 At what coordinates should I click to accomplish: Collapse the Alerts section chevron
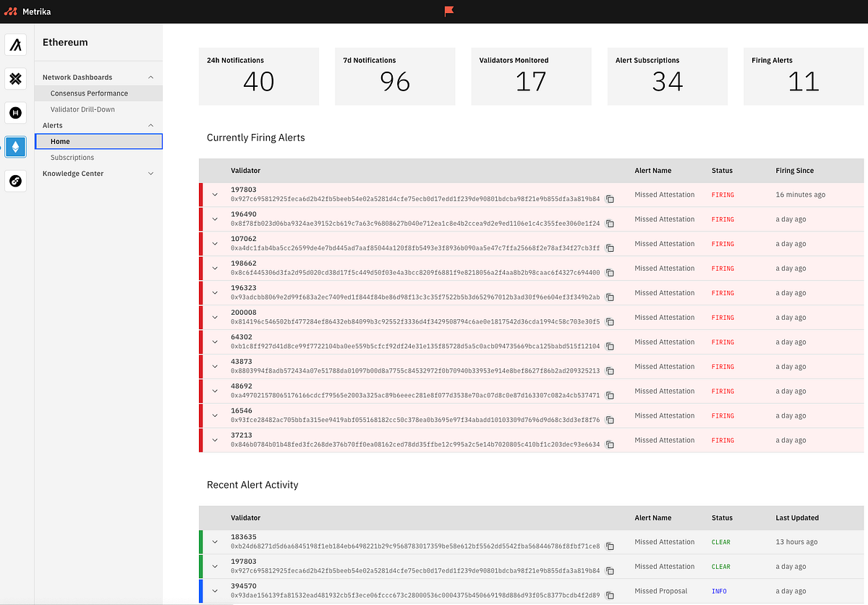[150, 125]
